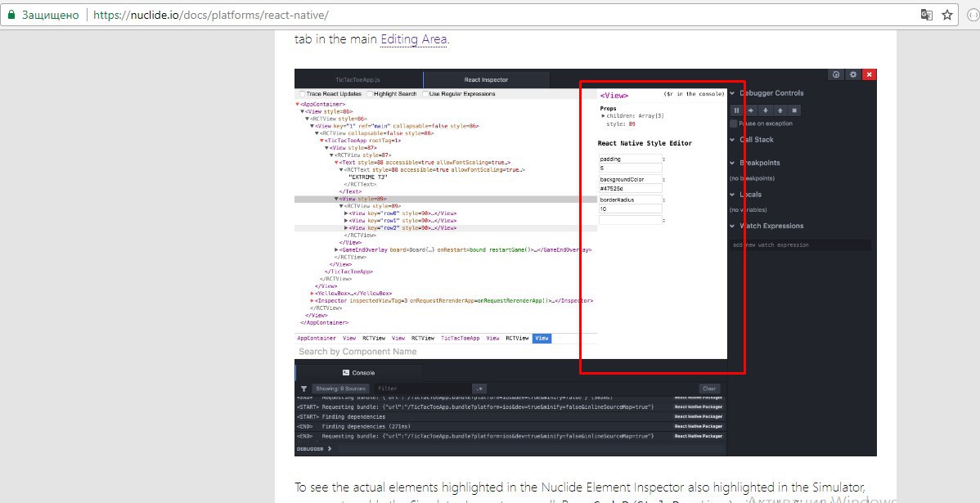Edit the #47525d color value field

point(630,189)
